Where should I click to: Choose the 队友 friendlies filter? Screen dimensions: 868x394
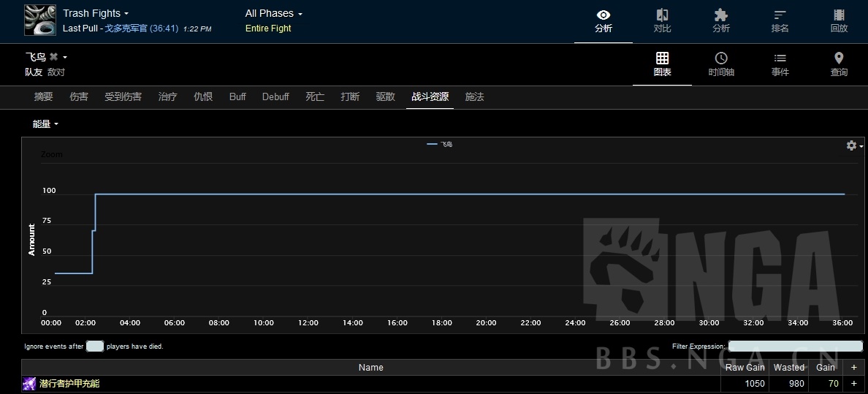[33, 72]
